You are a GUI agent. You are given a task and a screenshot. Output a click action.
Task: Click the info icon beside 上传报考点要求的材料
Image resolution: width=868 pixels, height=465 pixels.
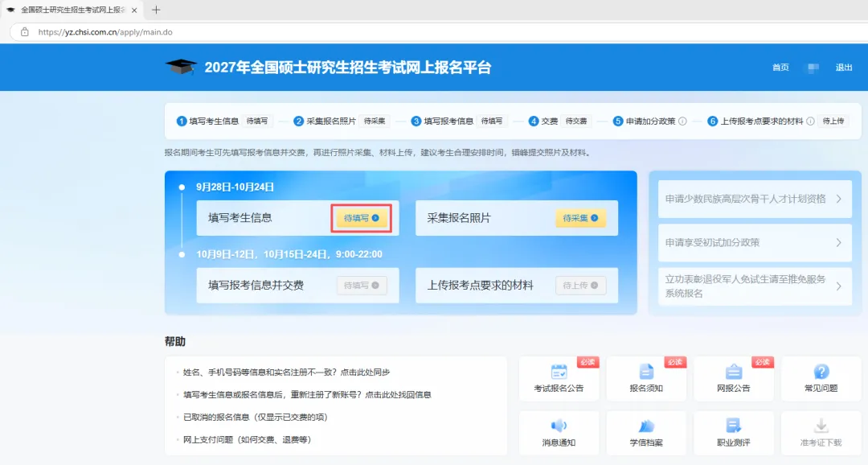pos(810,121)
